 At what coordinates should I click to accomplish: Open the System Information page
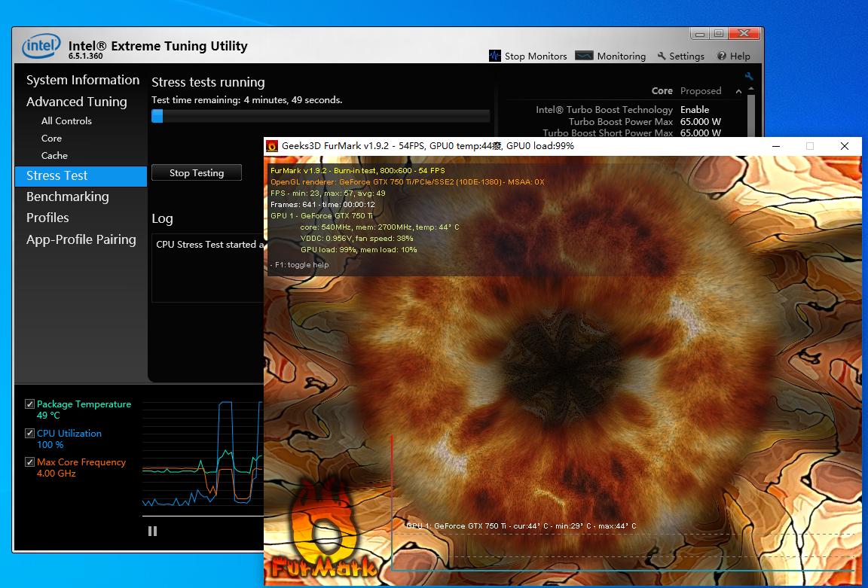82,80
